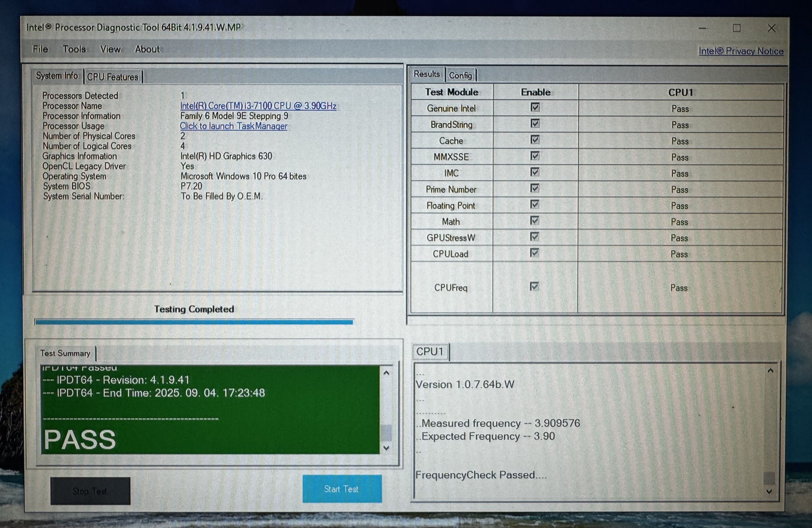Click the CPUFreq Pass result cell
This screenshot has width=812, height=528.
[x=679, y=288]
